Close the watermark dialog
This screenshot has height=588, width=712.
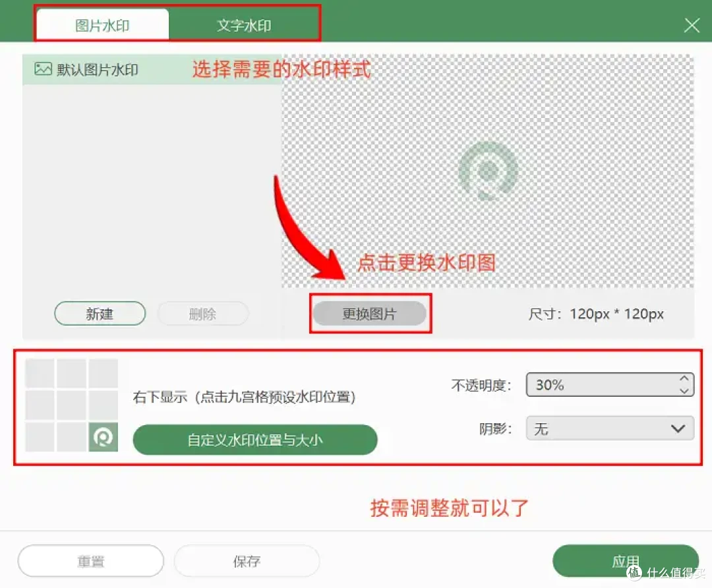pos(692,25)
